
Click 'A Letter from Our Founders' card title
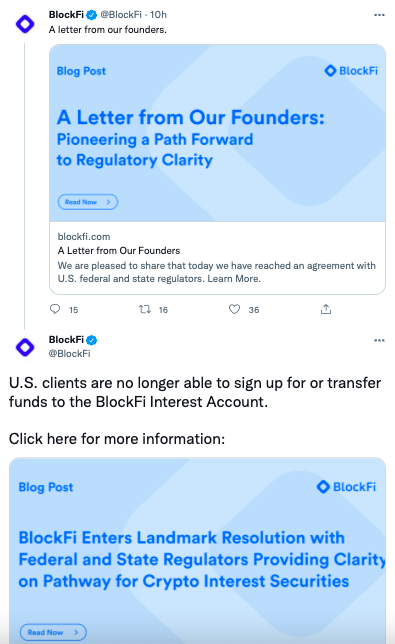119,251
